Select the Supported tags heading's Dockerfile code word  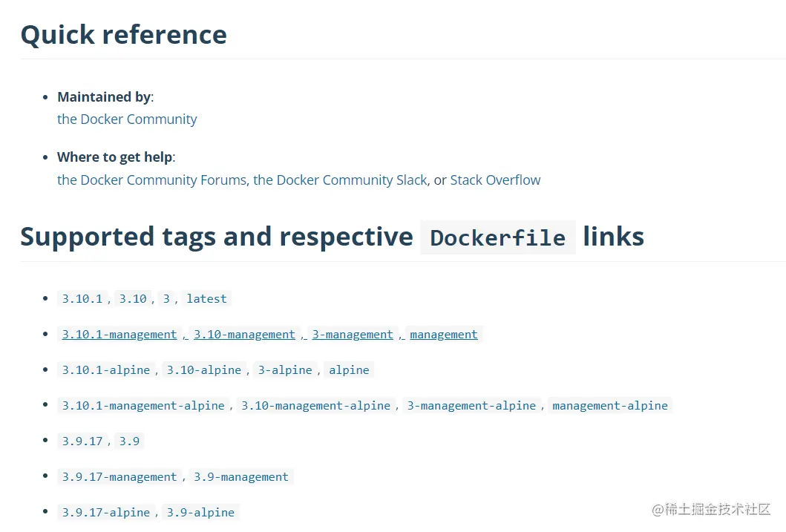[498, 237]
